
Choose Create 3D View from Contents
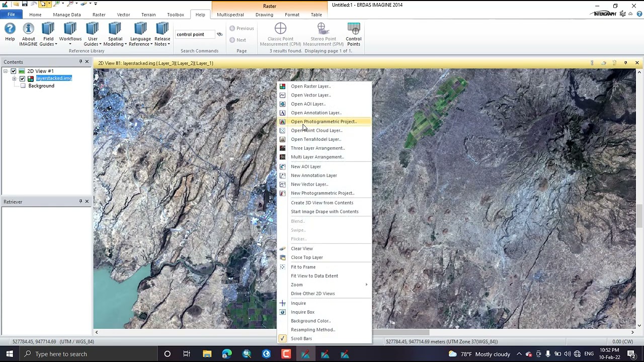[x=325, y=203]
